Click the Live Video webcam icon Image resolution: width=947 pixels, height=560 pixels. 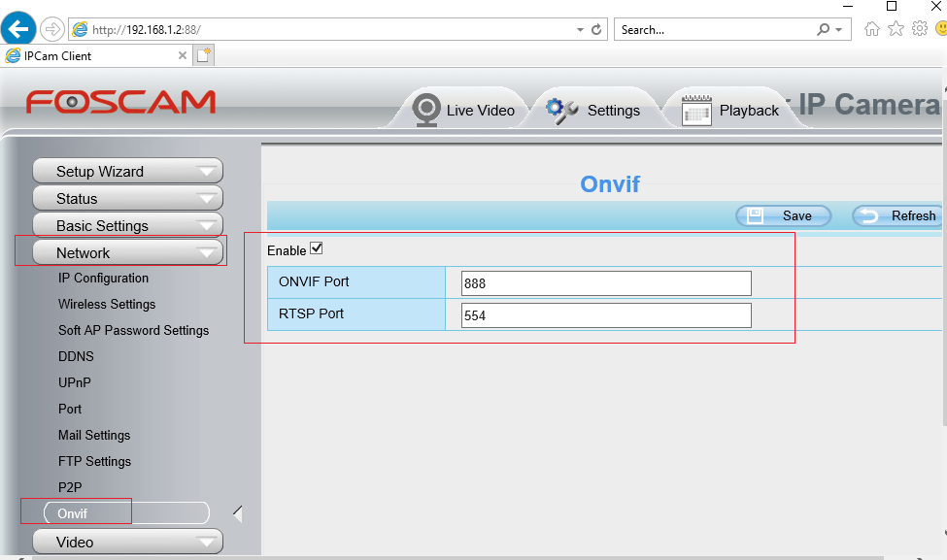(x=425, y=109)
